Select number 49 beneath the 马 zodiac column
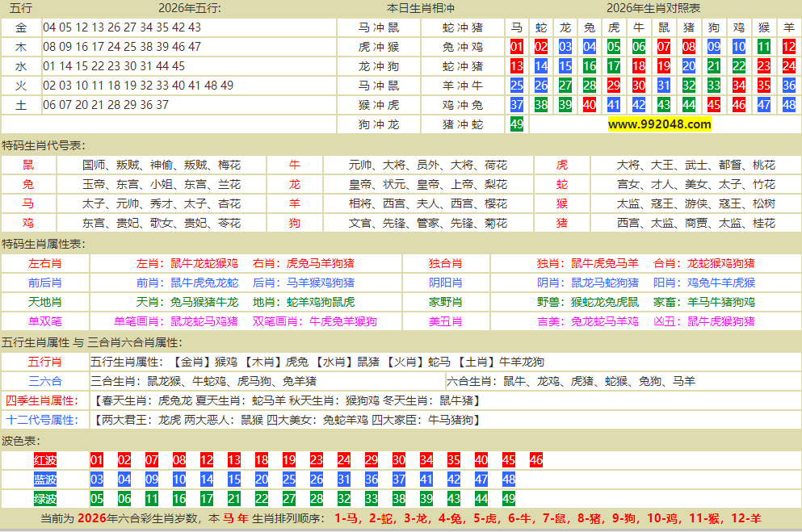 517,124
